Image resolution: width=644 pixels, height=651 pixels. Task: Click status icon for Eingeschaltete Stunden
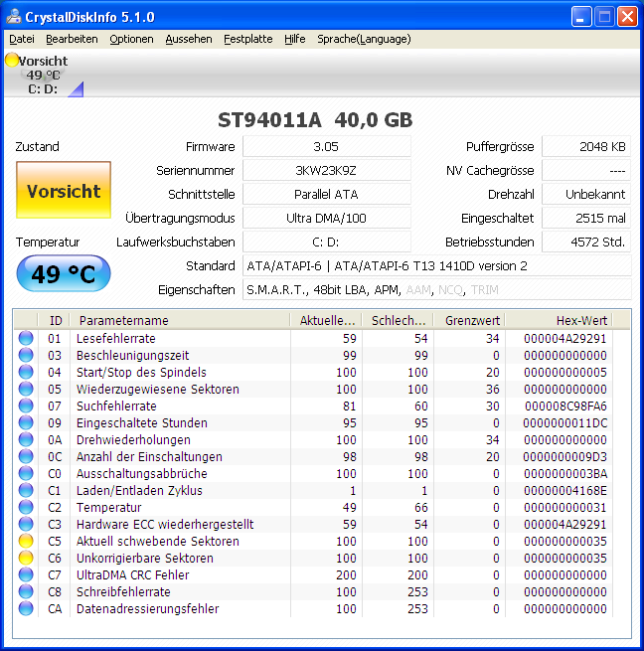(26, 422)
